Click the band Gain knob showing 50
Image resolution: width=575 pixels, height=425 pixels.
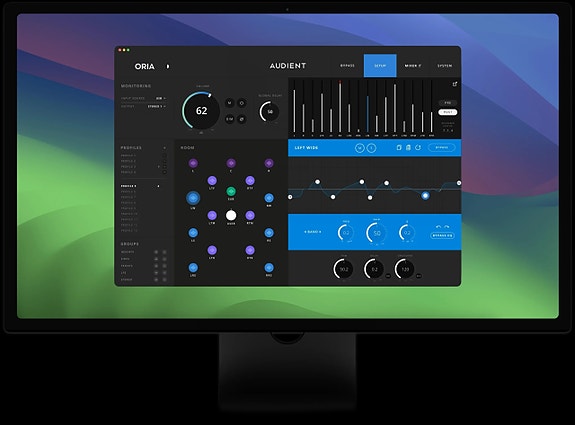coord(377,233)
